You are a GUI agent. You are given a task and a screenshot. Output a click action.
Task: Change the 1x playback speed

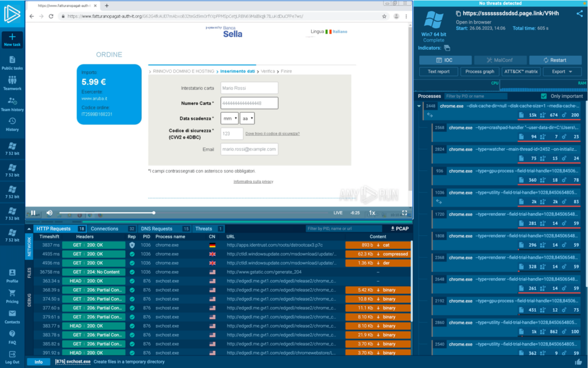pyautogui.click(x=372, y=213)
